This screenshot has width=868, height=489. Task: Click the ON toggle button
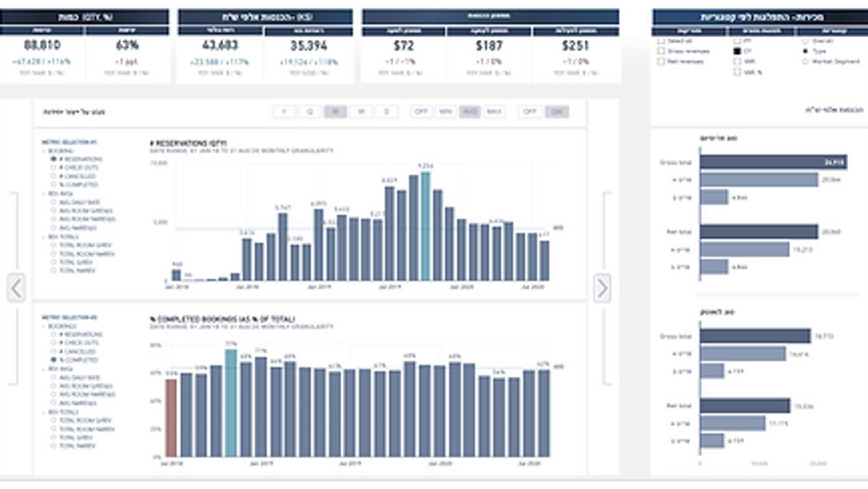(556, 112)
